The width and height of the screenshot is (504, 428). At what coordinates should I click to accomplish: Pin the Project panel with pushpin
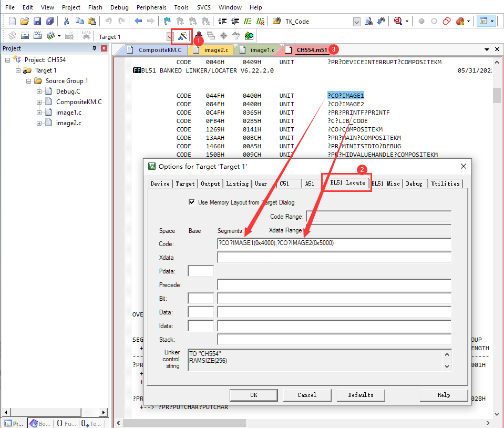95,48
